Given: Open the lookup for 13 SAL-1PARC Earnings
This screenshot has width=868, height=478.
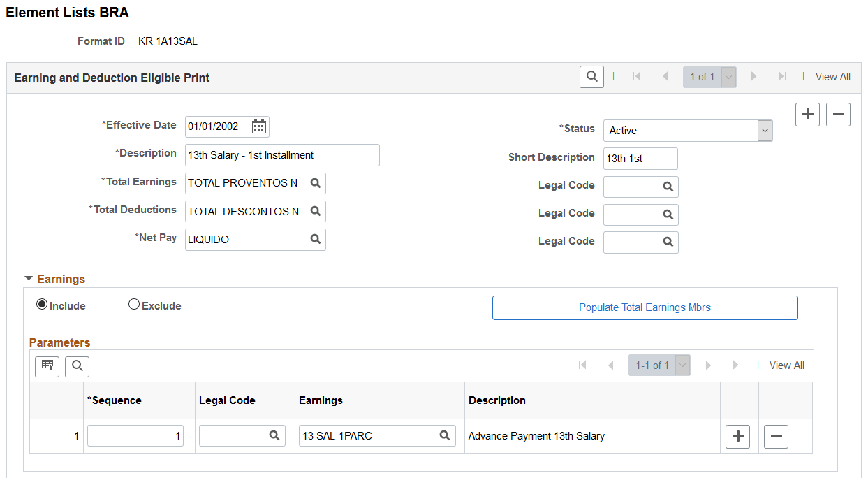Looking at the screenshot, I should [445, 435].
